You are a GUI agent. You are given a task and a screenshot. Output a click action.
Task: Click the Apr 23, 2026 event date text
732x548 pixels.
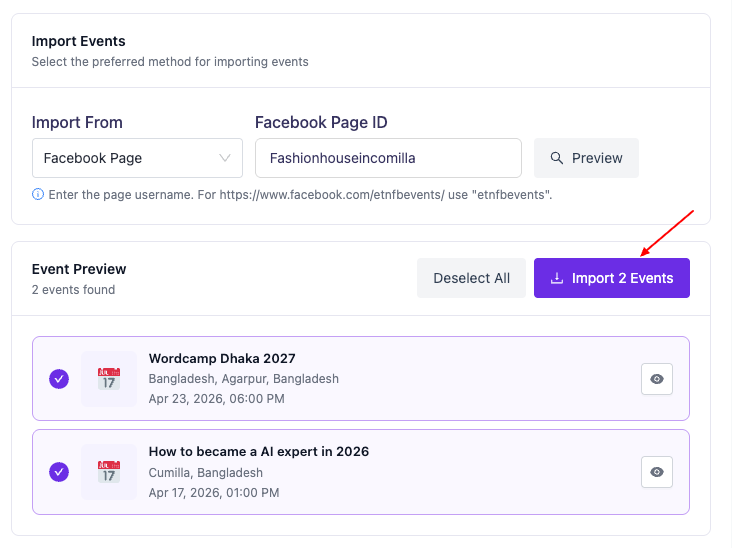click(x=216, y=399)
